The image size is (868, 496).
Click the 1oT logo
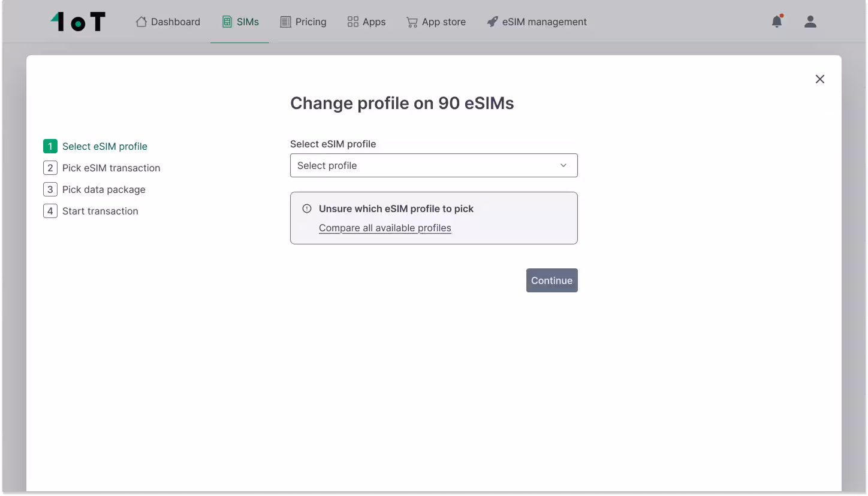click(78, 22)
